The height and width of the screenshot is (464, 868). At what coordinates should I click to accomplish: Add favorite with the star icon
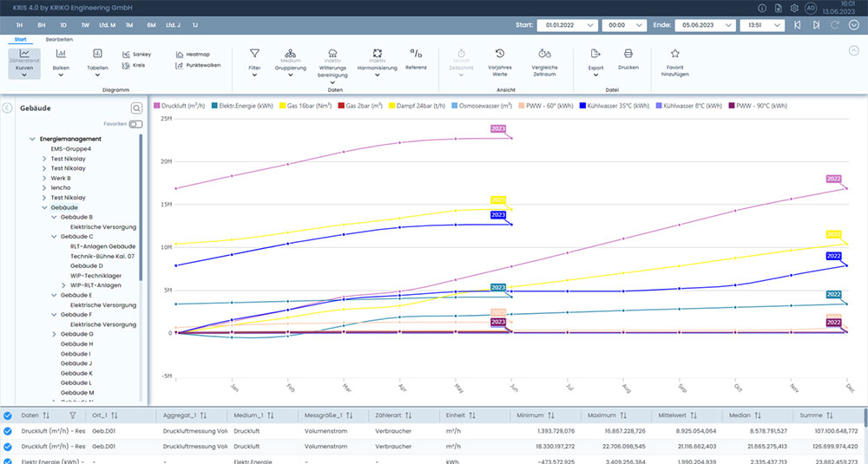pyautogui.click(x=674, y=53)
